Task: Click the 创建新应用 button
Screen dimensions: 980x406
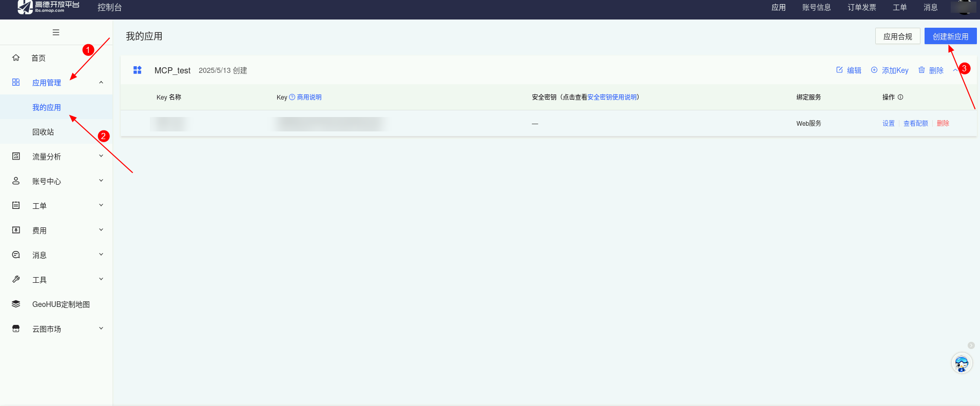Action: point(950,36)
